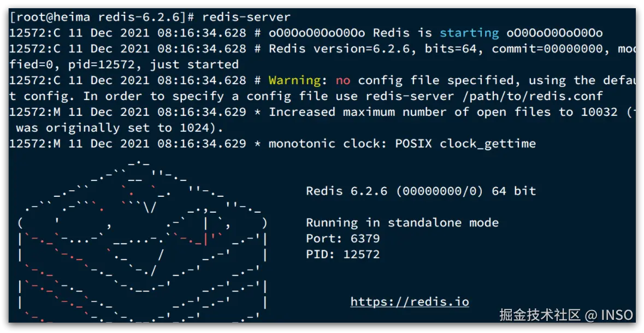Click 'Running in standalone mode' text
Screen dimensions: 644x333
click(x=402, y=223)
